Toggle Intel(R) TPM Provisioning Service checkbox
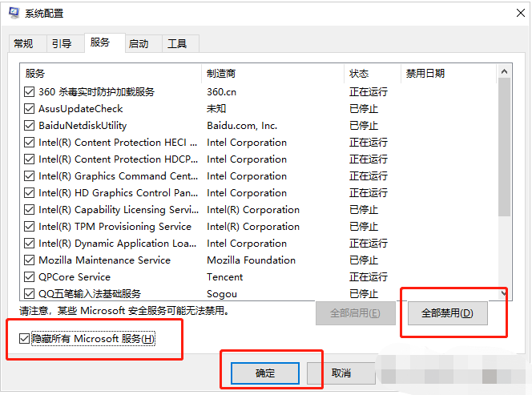The height and width of the screenshot is (395, 532). [29, 227]
